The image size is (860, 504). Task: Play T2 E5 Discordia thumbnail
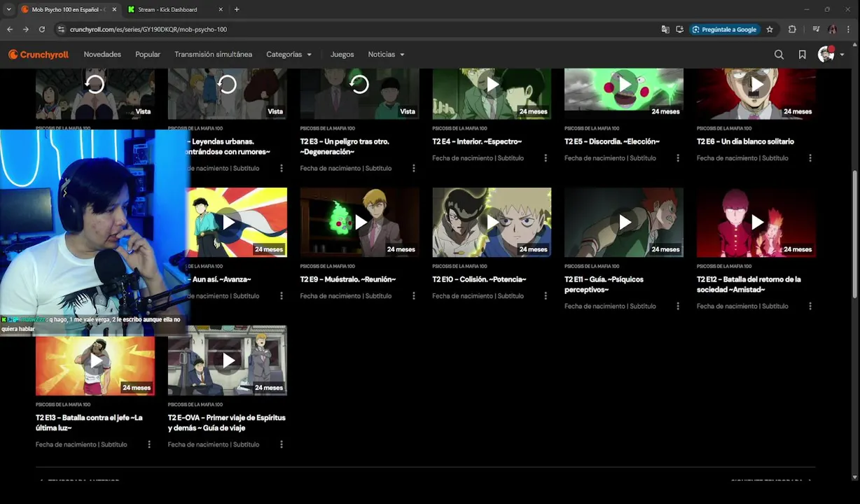624,85
